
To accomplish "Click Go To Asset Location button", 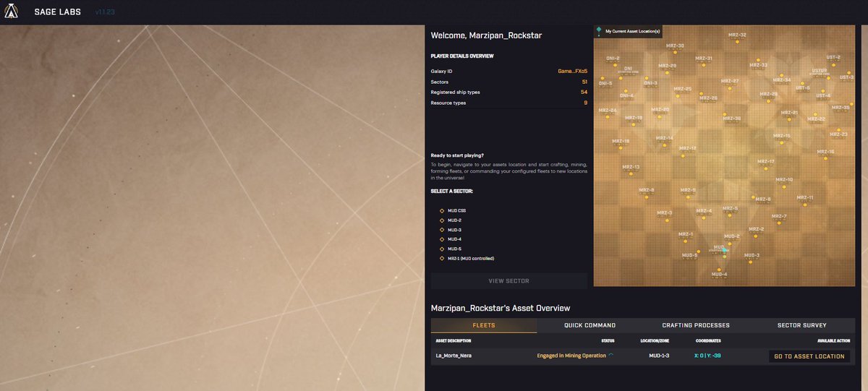I will (809, 356).
